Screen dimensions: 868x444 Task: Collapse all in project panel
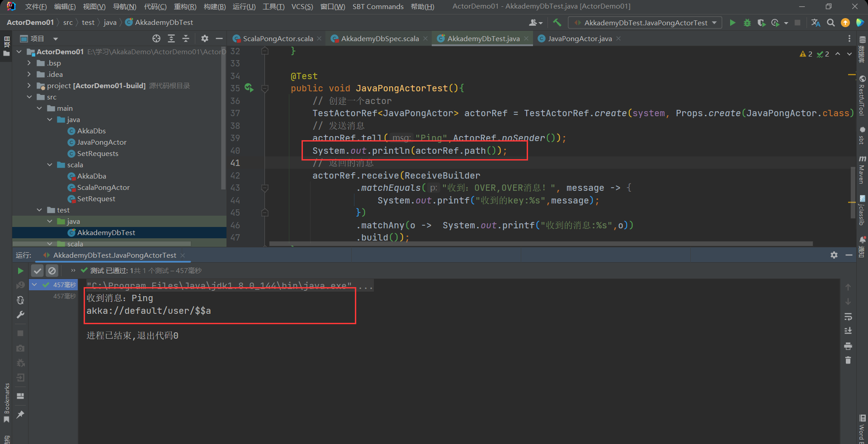[185, 38]
